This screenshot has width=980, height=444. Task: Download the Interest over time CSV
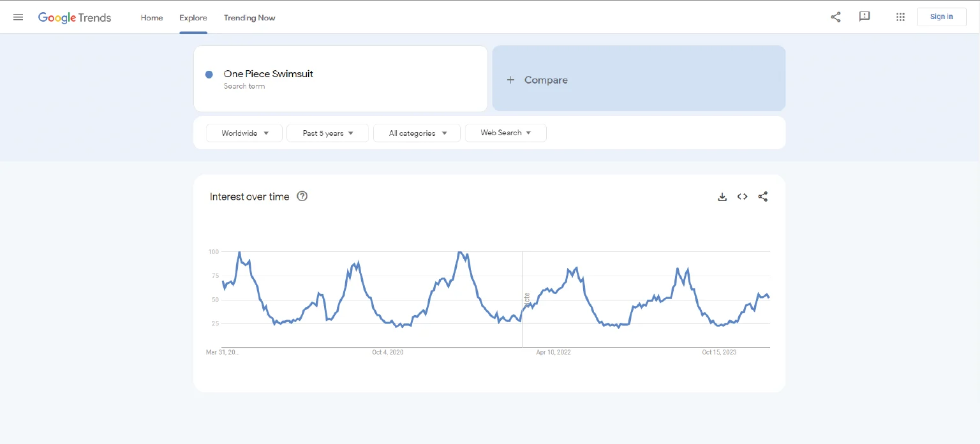722,197
